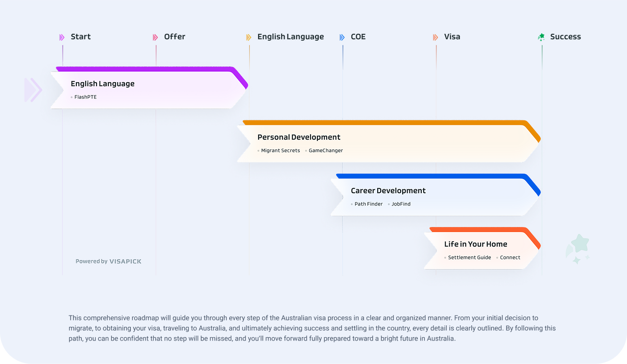Click the purple Start stage arrow icon

pyautogui.click(x=62, y=37)
